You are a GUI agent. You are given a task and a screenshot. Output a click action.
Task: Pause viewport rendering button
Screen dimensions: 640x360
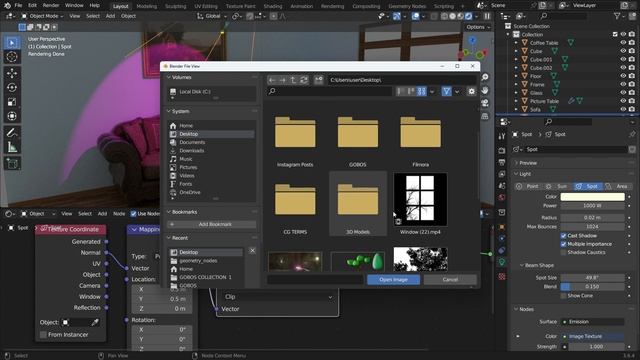[487, 16]
